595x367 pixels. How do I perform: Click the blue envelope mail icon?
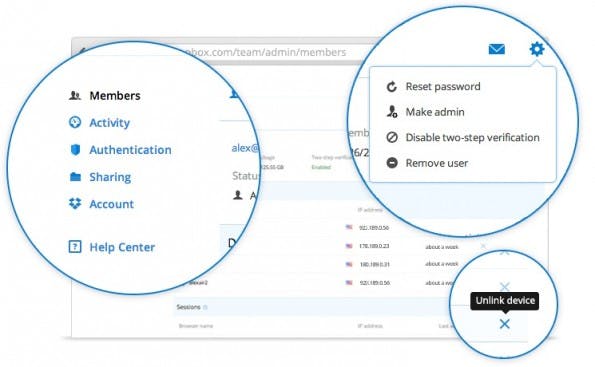pos(496,49)
